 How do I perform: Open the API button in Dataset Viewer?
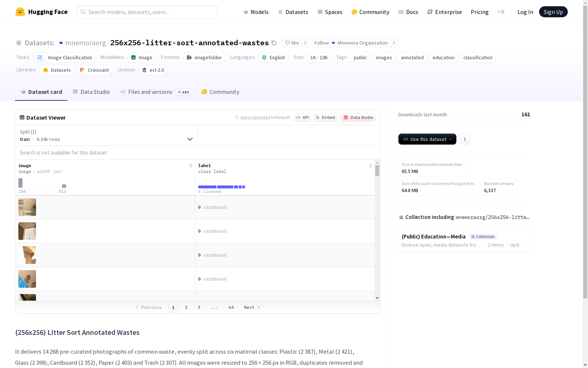coord(302,117)
